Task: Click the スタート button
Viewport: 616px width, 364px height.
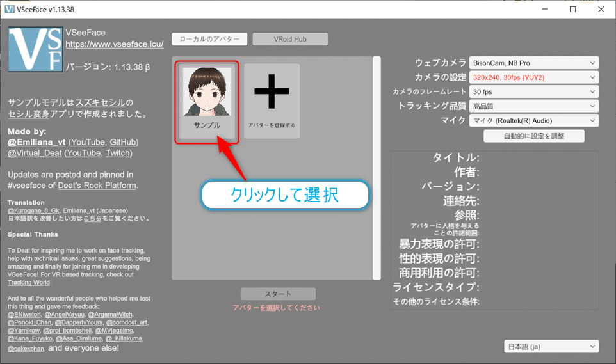Action: click(x=278, y=294)
